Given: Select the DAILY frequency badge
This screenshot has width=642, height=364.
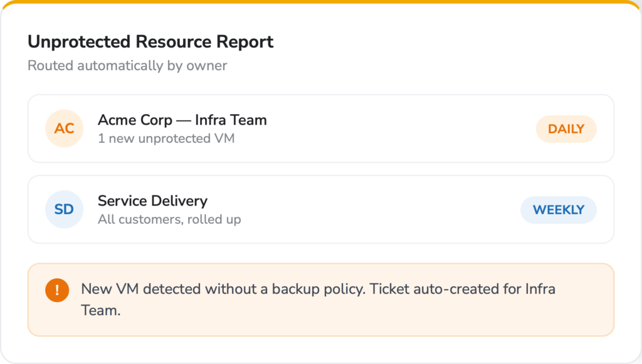Looking at the screenshot, I should pos(566,129).
